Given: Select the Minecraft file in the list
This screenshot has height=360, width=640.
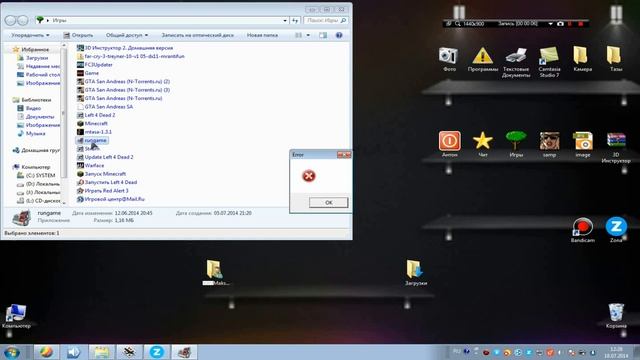Looking at the screenshot, I should coord(96,123).
